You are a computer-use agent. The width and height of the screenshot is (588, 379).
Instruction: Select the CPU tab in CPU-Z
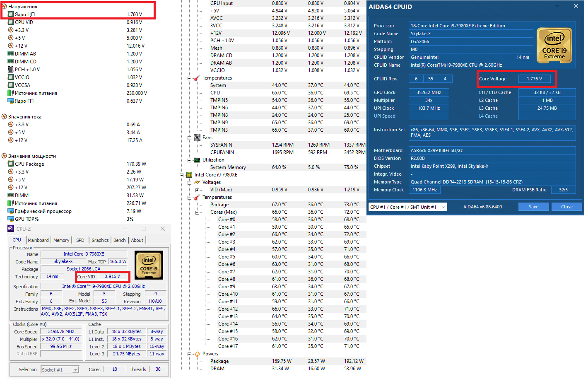click(17, 240)
